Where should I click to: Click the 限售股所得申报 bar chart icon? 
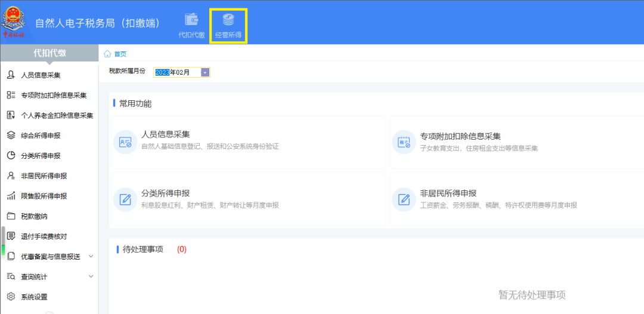pyautogui.click(x=11, y=196)
